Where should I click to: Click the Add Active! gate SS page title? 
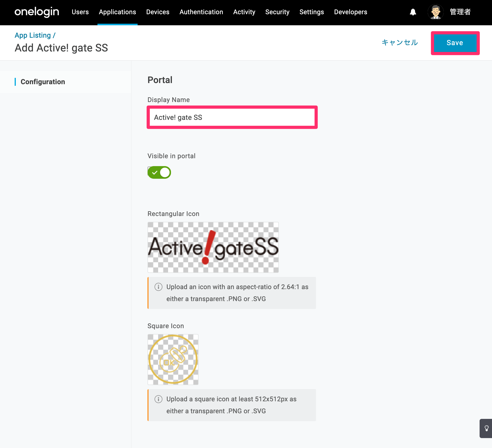(x=61, y=48)
